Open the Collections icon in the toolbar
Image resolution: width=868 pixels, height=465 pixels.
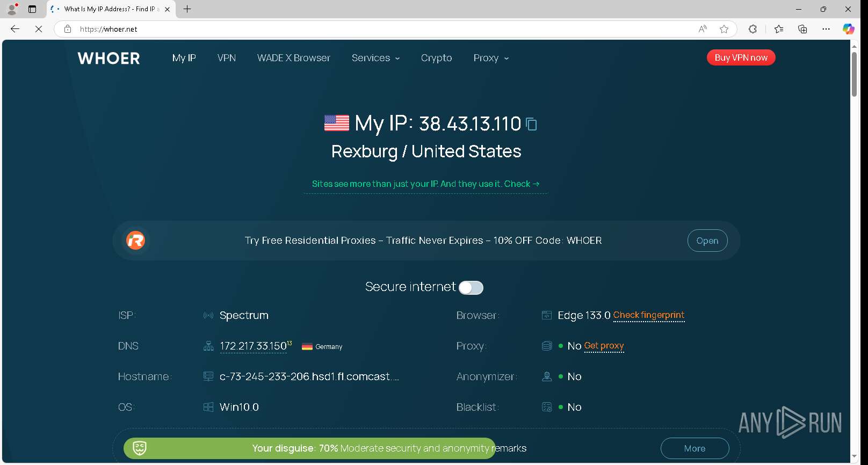coord(802,29)
